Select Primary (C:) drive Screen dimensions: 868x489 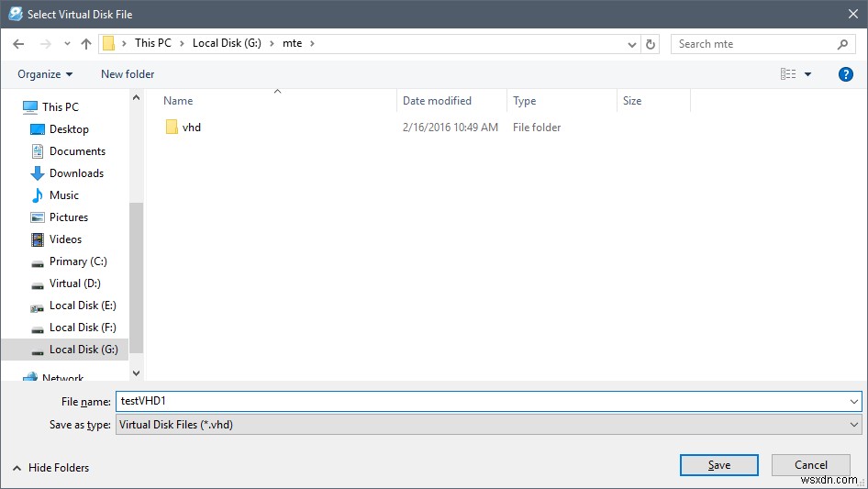[x=78, y=261]
